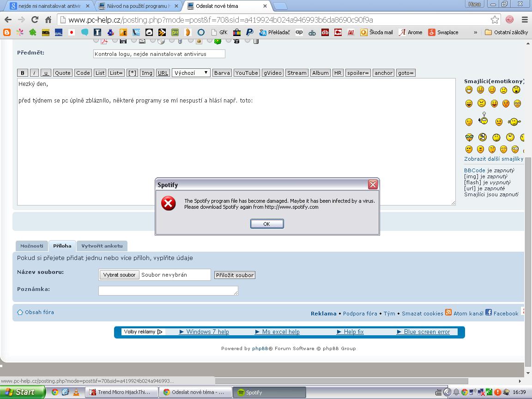Screen dimensions: 532x399
Task: Insert the smiley with glasses emoticon
Action: (x=469, y=138)
